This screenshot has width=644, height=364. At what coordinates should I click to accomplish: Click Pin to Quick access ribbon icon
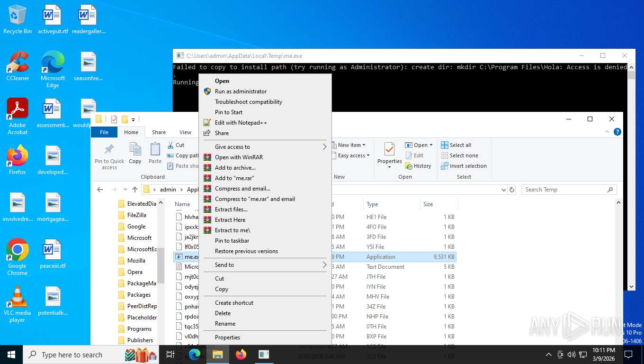coord(109,156)
